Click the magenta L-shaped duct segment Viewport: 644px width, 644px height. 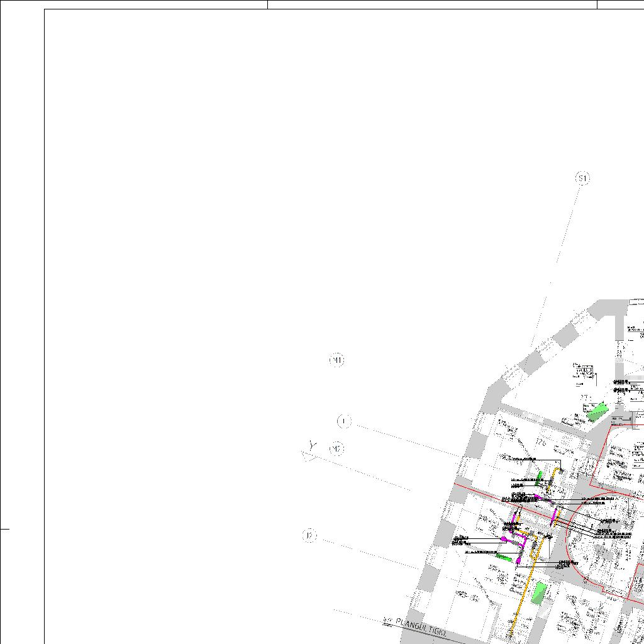tap(521, 538)
